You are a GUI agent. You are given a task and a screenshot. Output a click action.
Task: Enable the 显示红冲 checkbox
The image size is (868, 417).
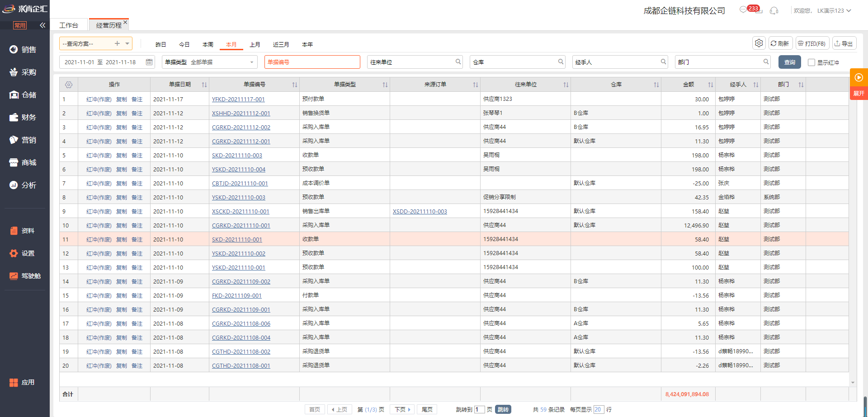811,62
